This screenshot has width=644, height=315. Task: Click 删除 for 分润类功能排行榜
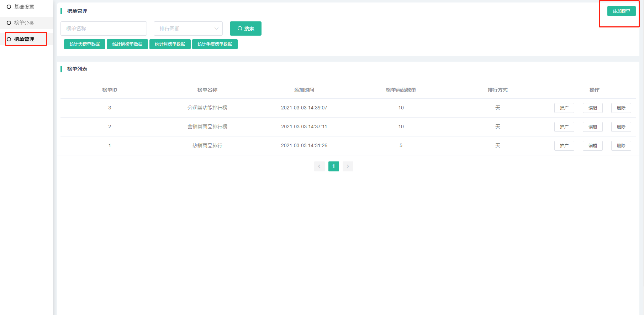tap(621, 108)
